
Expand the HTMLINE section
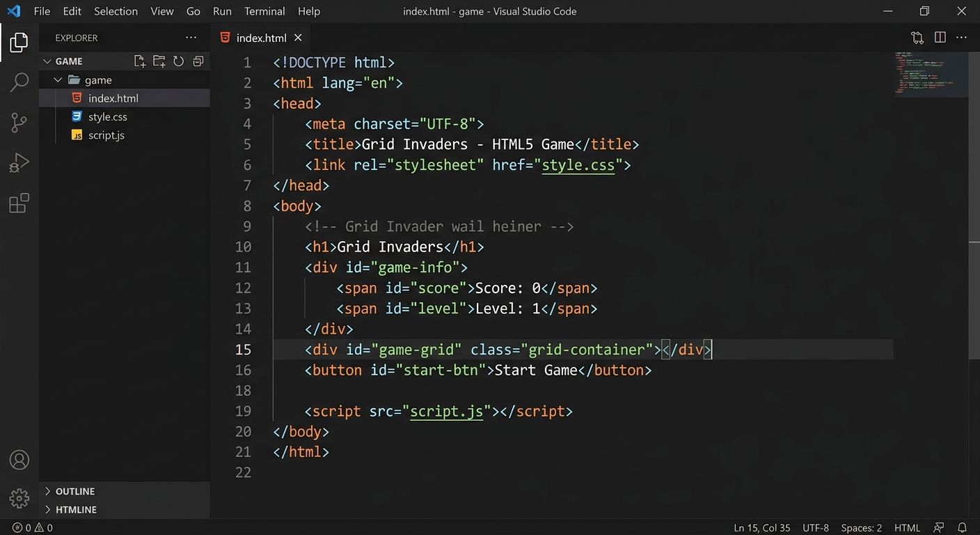[75, 509]
